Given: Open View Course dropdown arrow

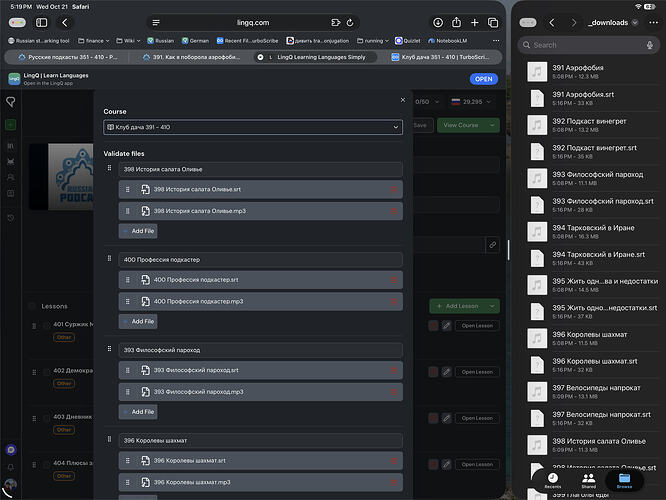Looking at the screenshot, I should (492, 125).
